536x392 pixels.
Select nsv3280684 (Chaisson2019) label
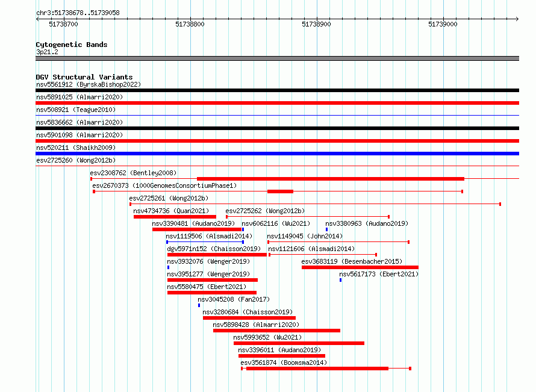click(x=248, y=312)
